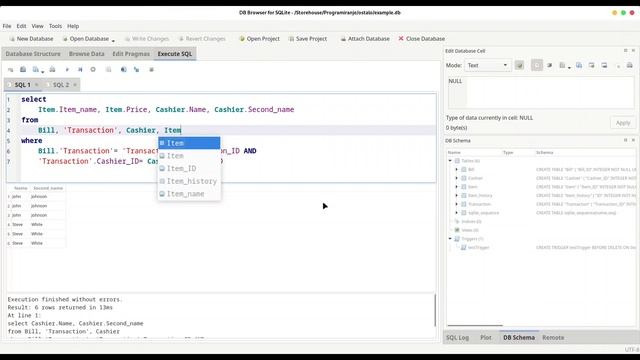
Task: Close the DB Schema panel
Action: tap(633, 140)
